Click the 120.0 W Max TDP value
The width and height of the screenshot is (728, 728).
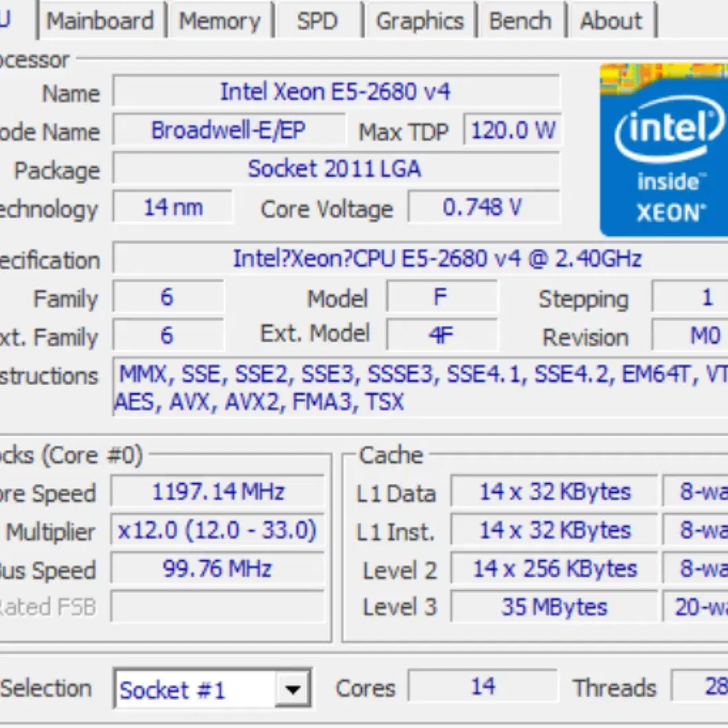(x=512, y=130)
